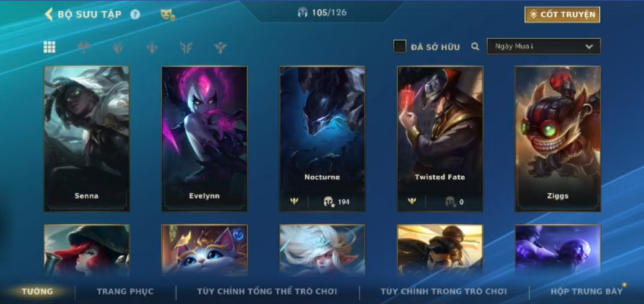Open the search magnifier icon
The image size is (644, 304).
pos(475,46)
